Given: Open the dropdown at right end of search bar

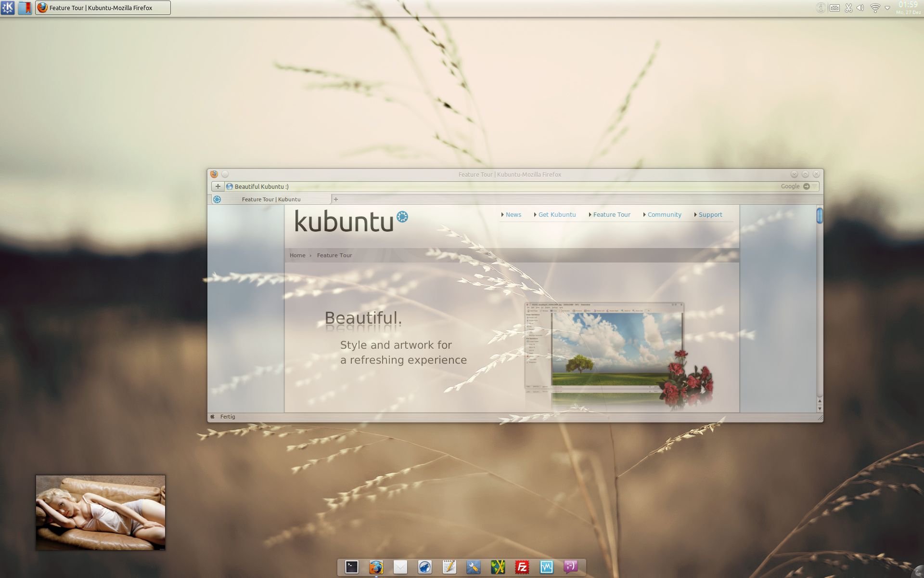Looking at the screenshot, I should point(815,186).
